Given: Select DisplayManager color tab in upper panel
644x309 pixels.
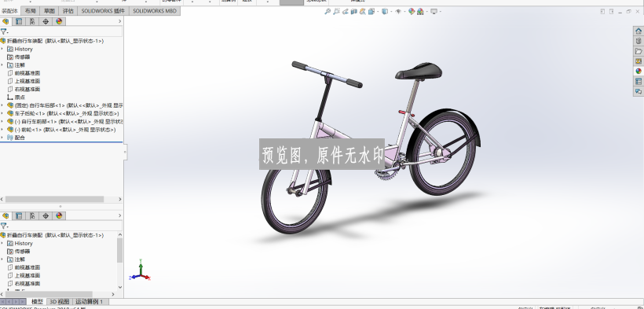Looking at the screenshot, I should click(59, 21).
